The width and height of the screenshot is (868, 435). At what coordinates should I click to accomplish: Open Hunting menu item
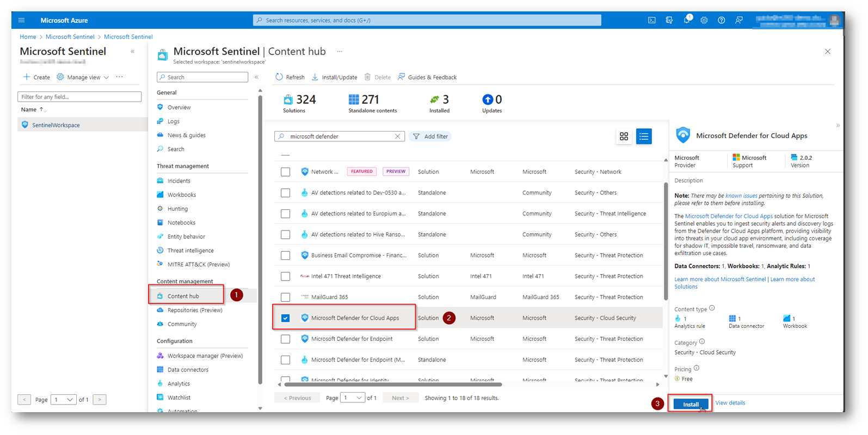point(177,209)
